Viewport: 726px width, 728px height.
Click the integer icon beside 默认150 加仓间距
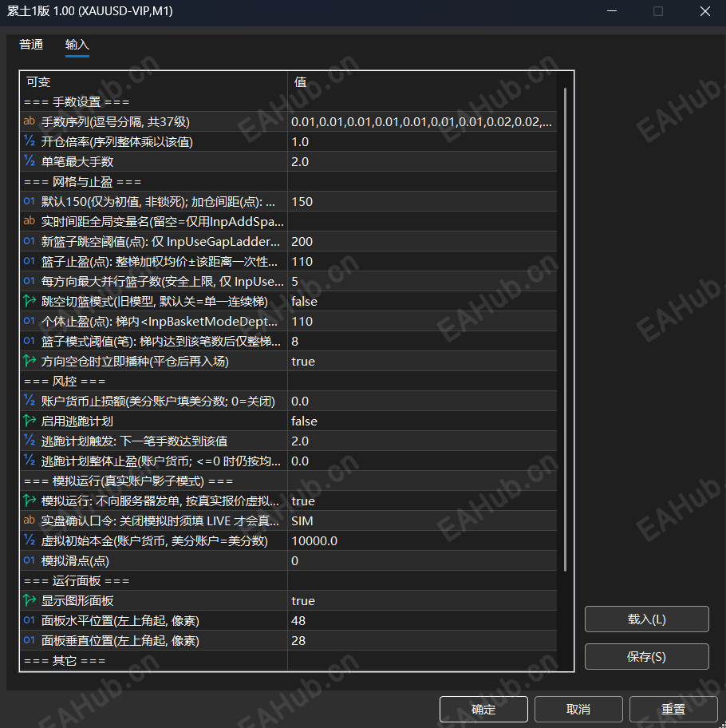point(30,201)
